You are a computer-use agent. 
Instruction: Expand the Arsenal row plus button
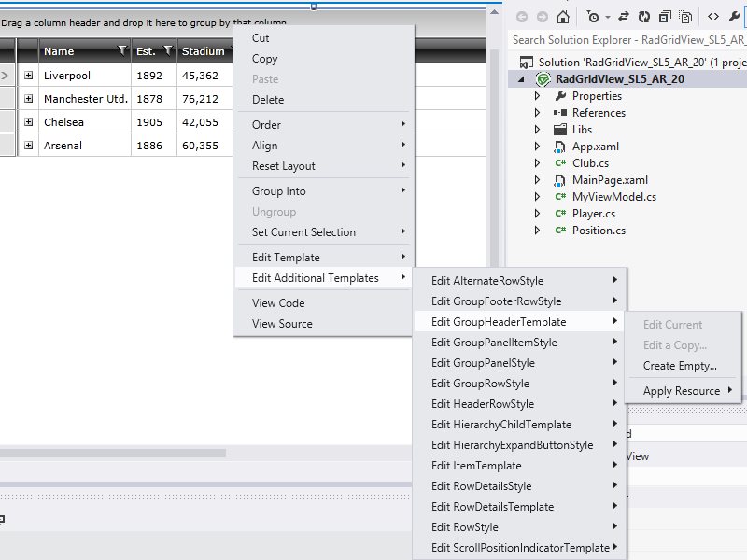pos(29,146)
